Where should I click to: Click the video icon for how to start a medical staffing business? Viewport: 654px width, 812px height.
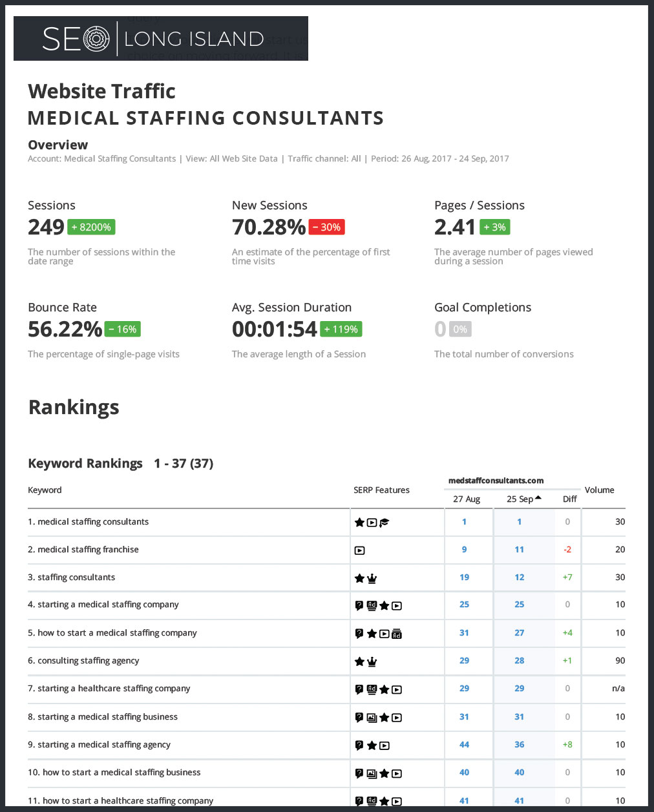(x=397, y=773)
